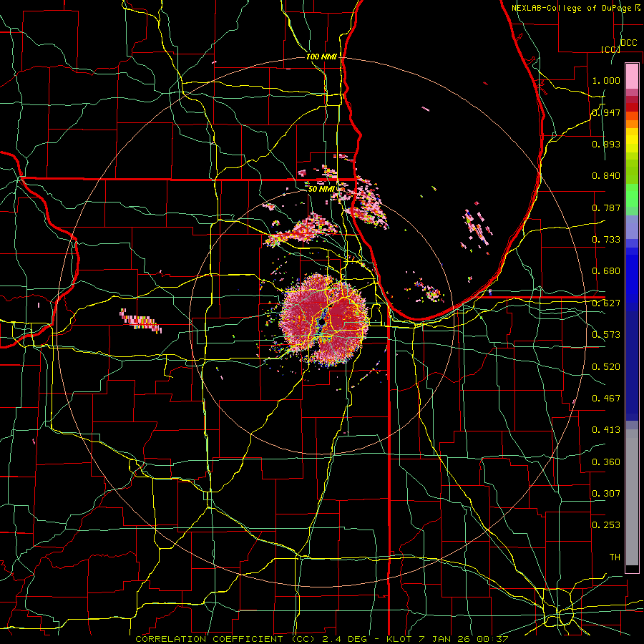Pick the bright blue color bar segment
Viewport: 644px width, 644px height.
pyautogui.click(x=632, y=279)
